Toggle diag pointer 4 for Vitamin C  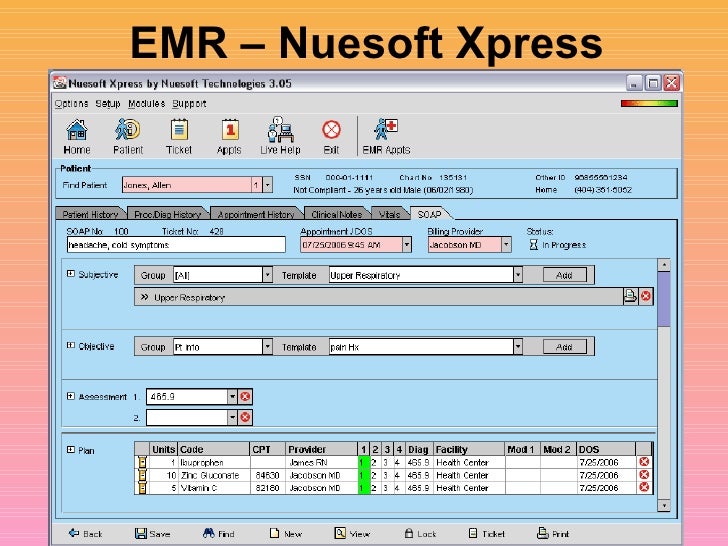(x=397, y=488)
